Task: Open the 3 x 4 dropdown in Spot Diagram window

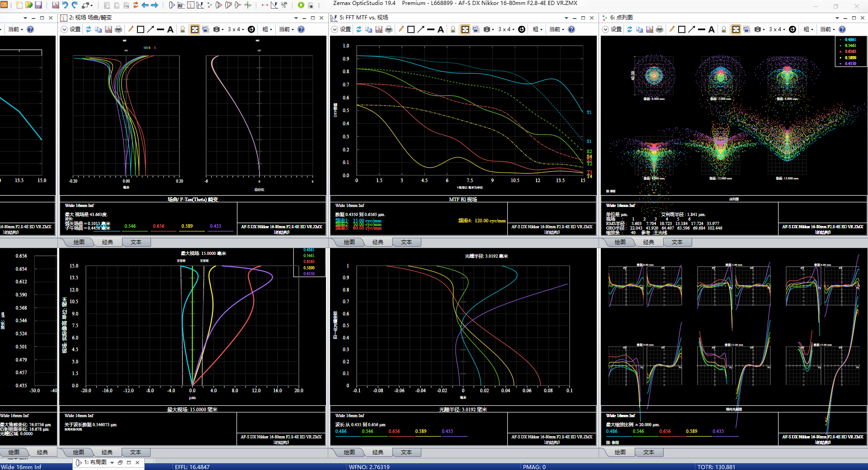Action: pos(777,29)
